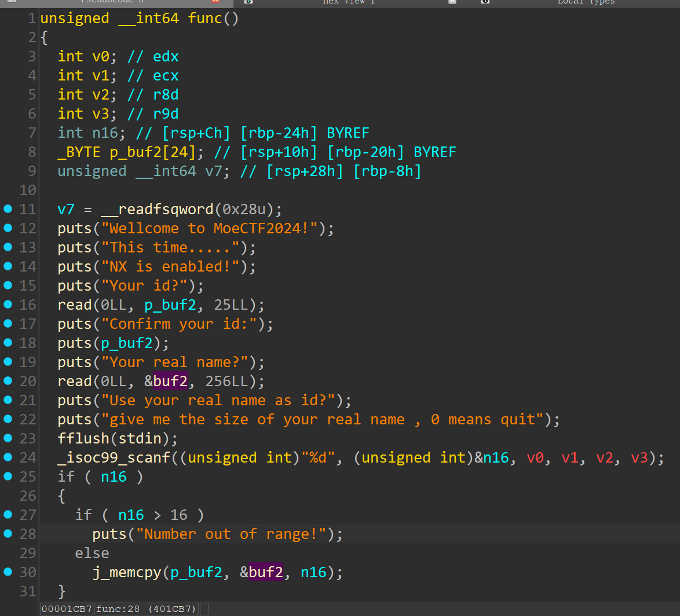Click read call on line 16
Screen dimensions: 680x616
(75, 305)
